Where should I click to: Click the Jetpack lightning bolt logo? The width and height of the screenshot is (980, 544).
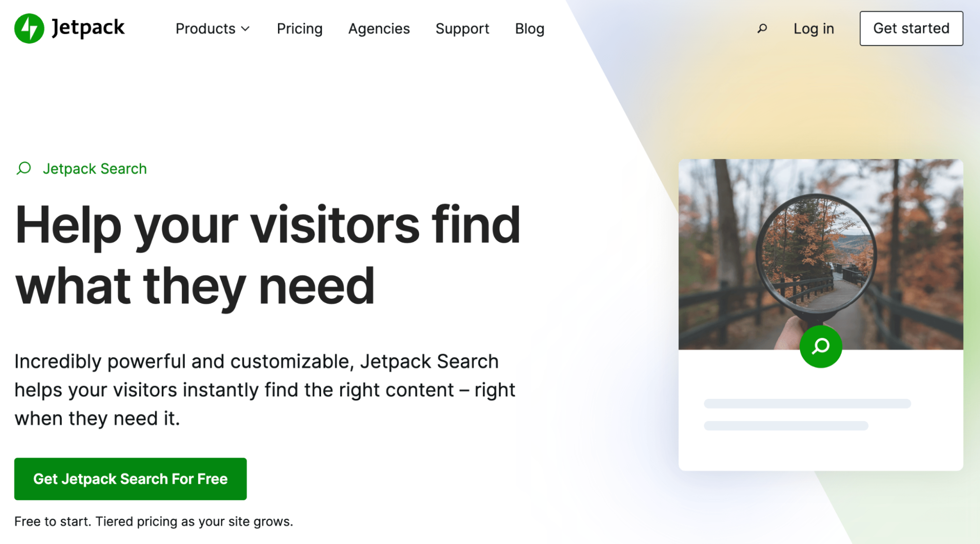(27, 27)
